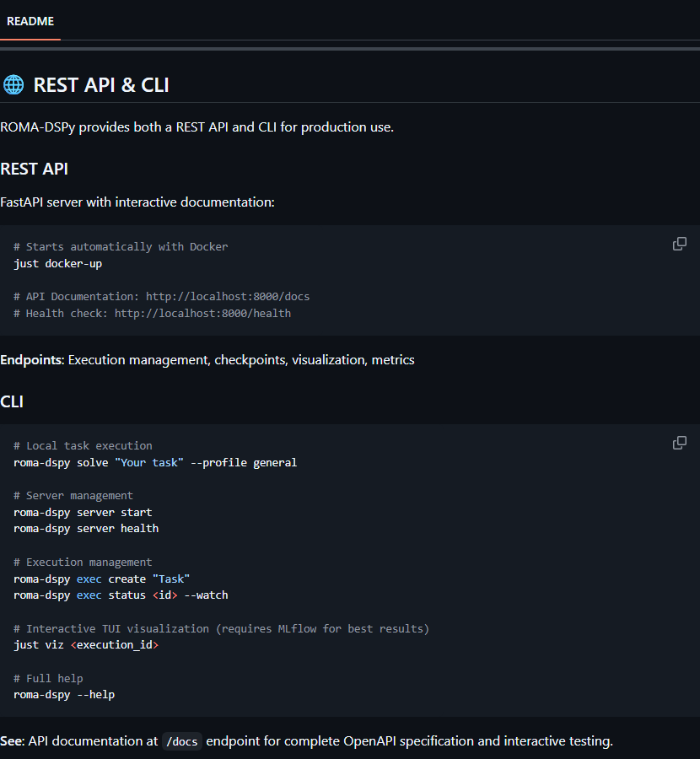Copy the CLI commands code block
The width and height of the screenshot is (700, 759).
(679, 444)
